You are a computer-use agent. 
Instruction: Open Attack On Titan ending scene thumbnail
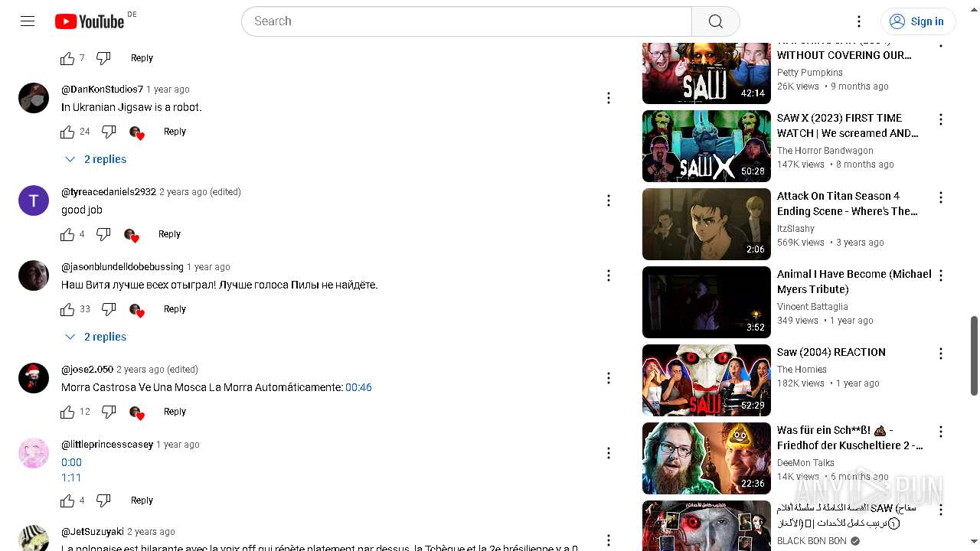click(x=707, y=224)
